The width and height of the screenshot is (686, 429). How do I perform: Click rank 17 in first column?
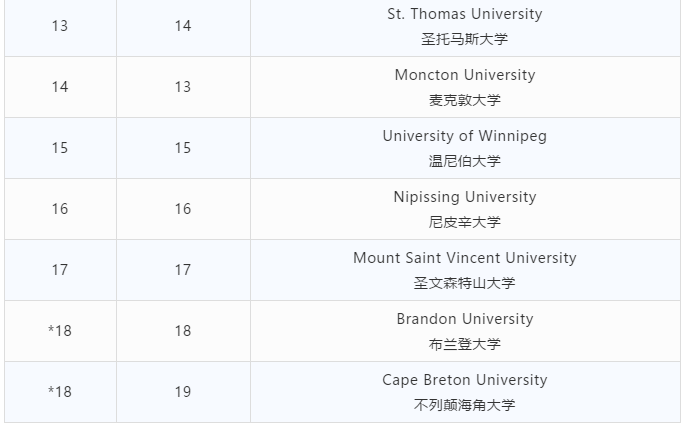(60, 270)
